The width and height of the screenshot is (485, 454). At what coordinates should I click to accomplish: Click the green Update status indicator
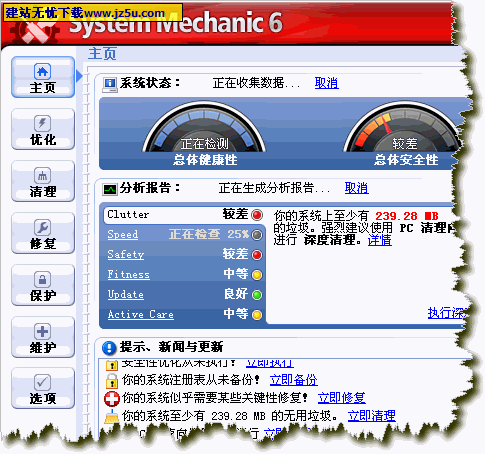pos(257,295)
